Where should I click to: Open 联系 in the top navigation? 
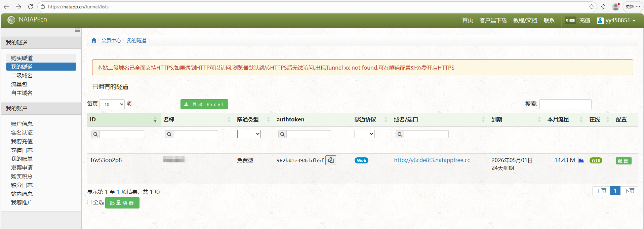click(x=549, y=21)
